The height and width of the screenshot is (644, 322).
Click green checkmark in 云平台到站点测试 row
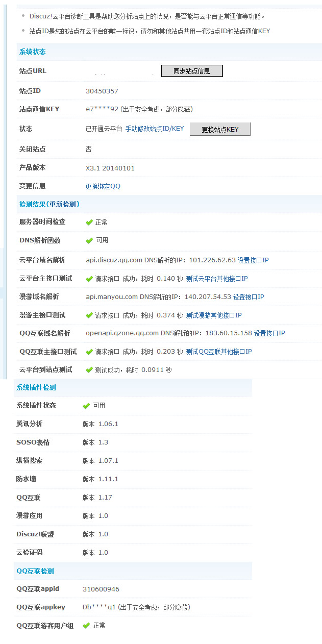pos(89,370)
